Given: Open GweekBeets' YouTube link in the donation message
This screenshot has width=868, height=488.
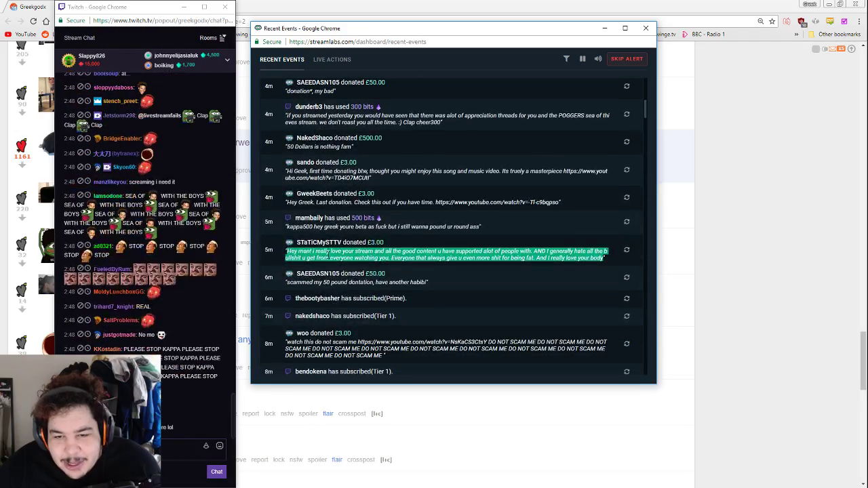Looking at the screenshot, I should pyautogui.click(x=497, y=202).
